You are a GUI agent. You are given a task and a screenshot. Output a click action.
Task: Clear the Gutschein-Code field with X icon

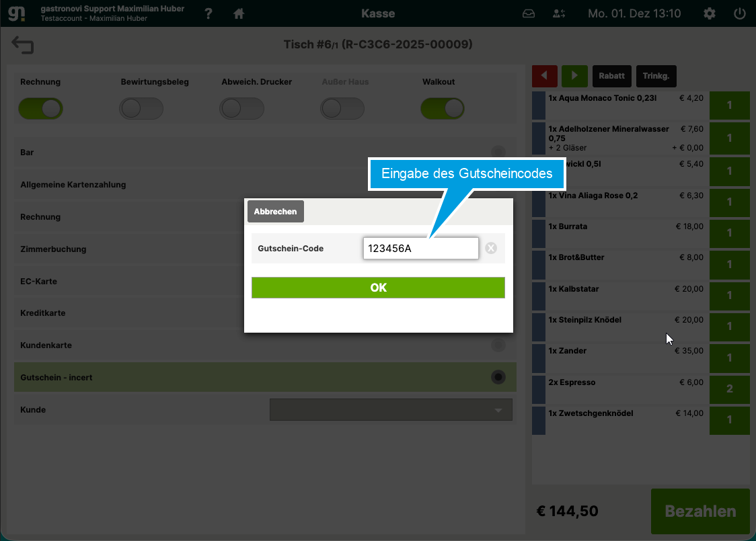coord(491,248)
